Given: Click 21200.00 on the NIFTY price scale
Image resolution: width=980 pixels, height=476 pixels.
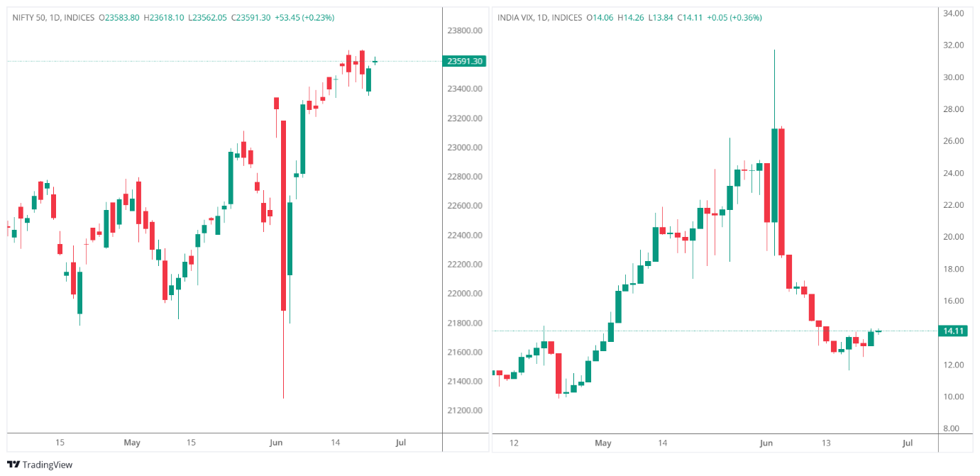Looking at the screenshot, I should pyautogui.click(x=465, y=411).
